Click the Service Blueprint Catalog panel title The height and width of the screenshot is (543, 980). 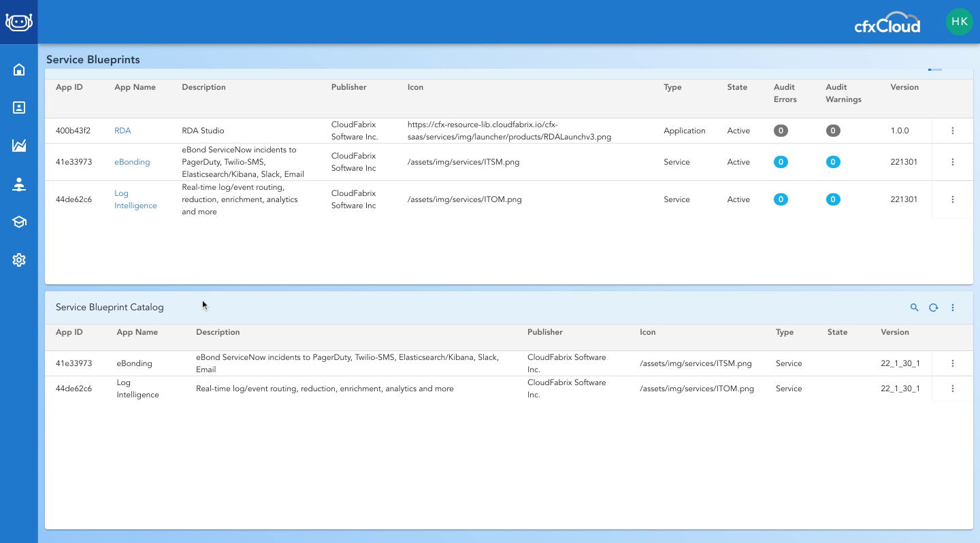point(110,308)
